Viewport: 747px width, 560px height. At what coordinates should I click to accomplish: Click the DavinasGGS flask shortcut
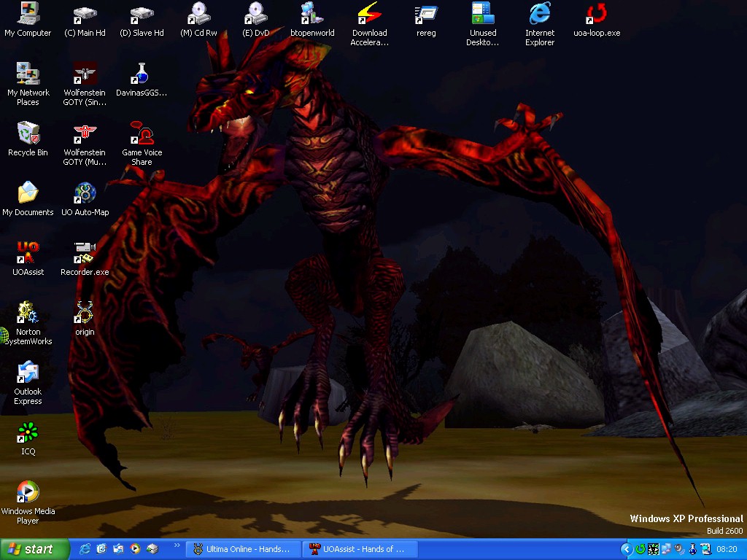(142, 79)
